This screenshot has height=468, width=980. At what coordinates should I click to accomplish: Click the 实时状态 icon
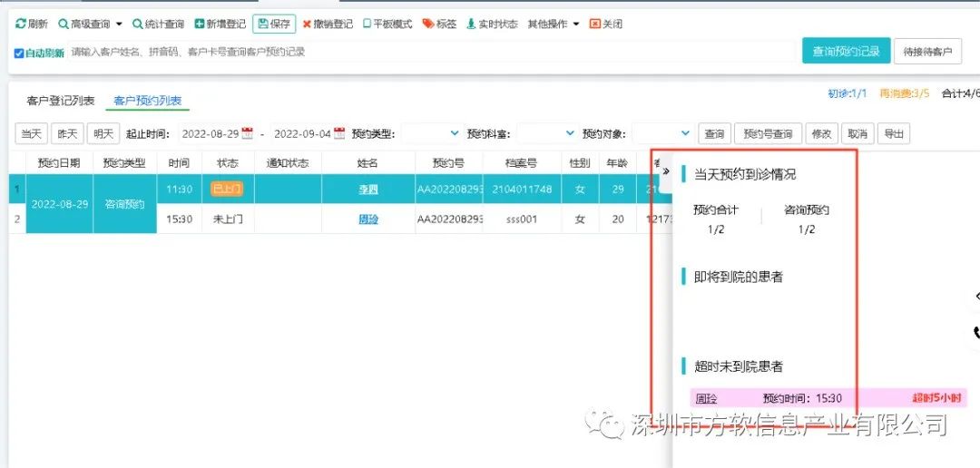click(471, 24)
